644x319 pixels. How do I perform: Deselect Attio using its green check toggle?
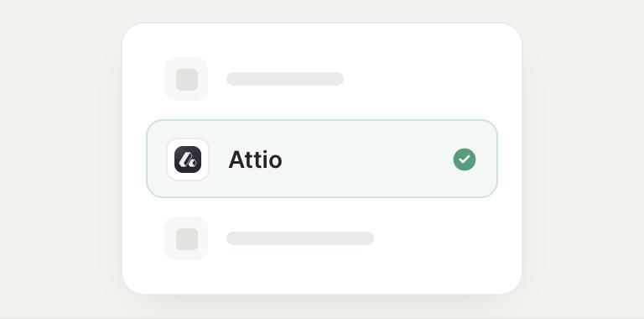(x=465, y=159)
